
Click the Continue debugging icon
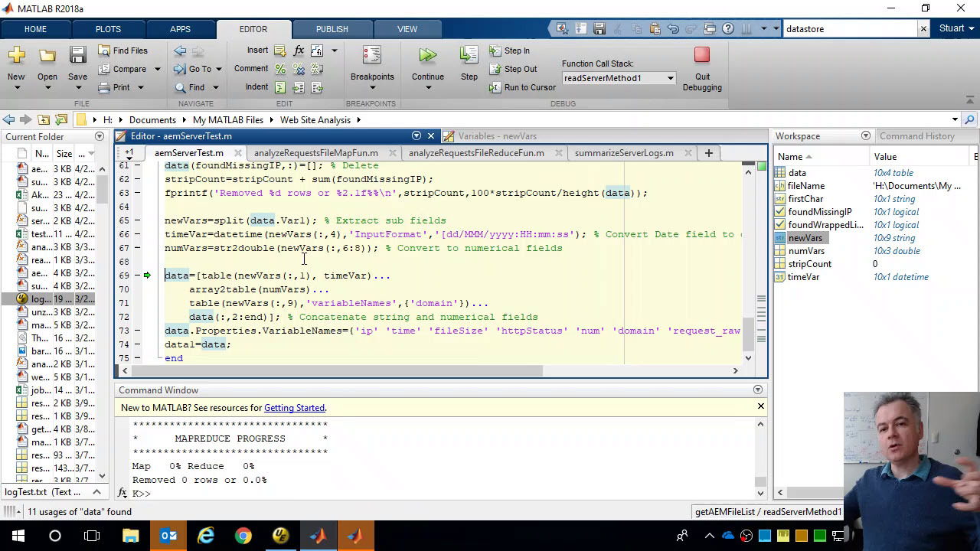(x=427, y=55)
